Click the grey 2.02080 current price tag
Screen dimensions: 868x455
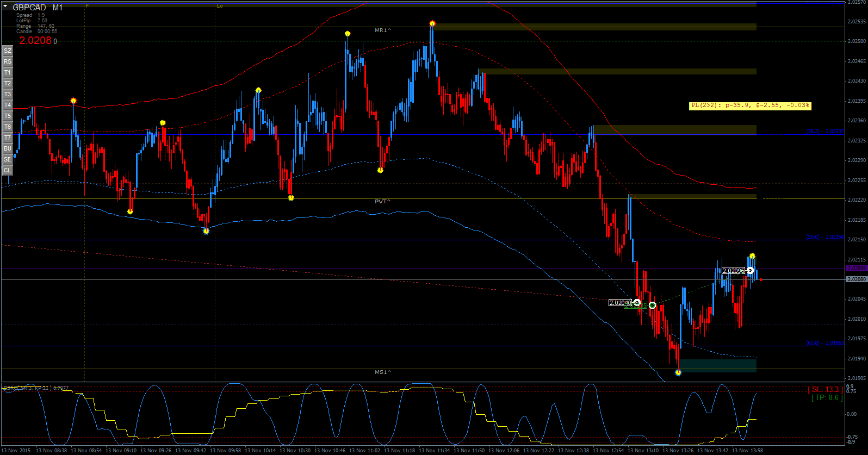tap(857, 279)
